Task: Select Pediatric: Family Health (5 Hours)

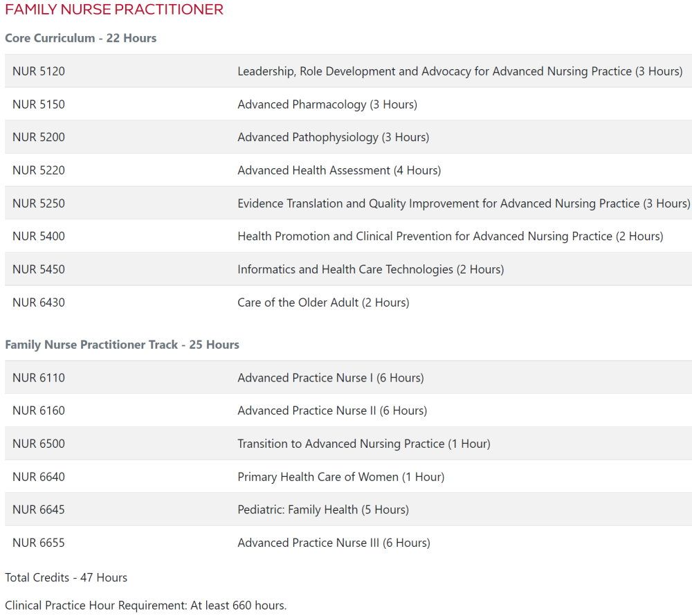Action: 323,509
